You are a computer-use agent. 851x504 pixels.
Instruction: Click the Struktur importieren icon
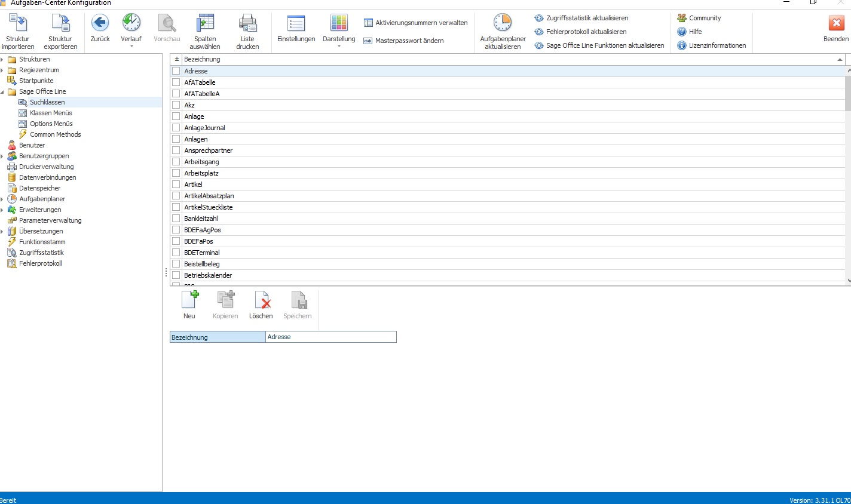tap(18, 23)
